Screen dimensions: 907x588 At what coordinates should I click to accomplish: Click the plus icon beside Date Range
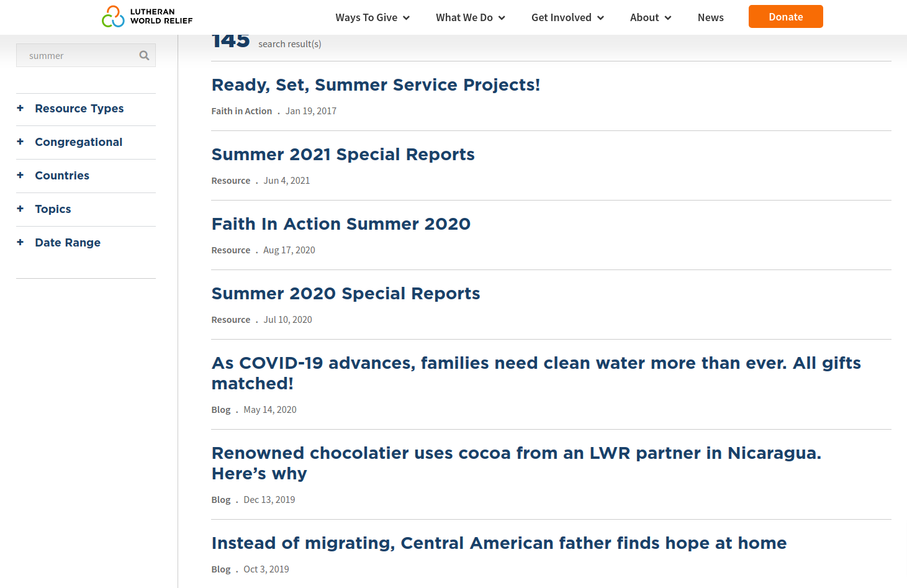pyautogui.click(x=20, y=242)
